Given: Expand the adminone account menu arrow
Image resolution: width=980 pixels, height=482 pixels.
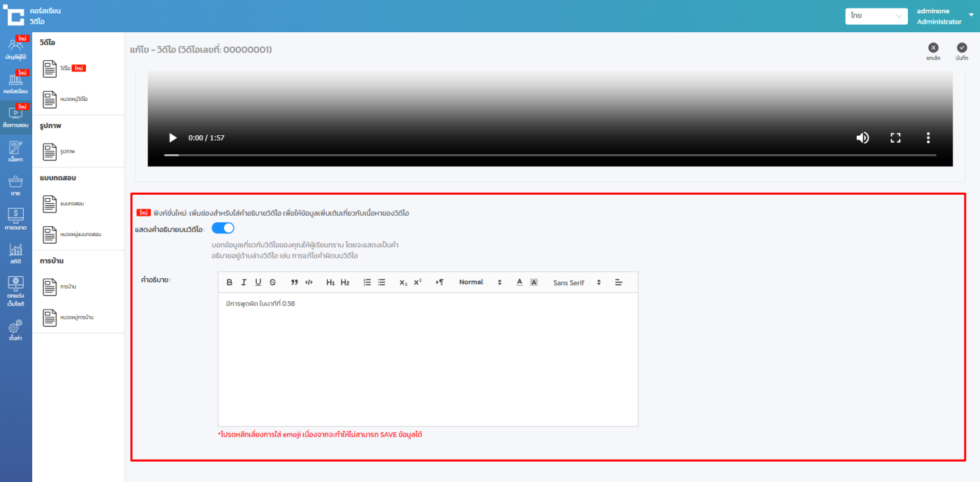Looking at the screenshot, I should tap(971, 15).
